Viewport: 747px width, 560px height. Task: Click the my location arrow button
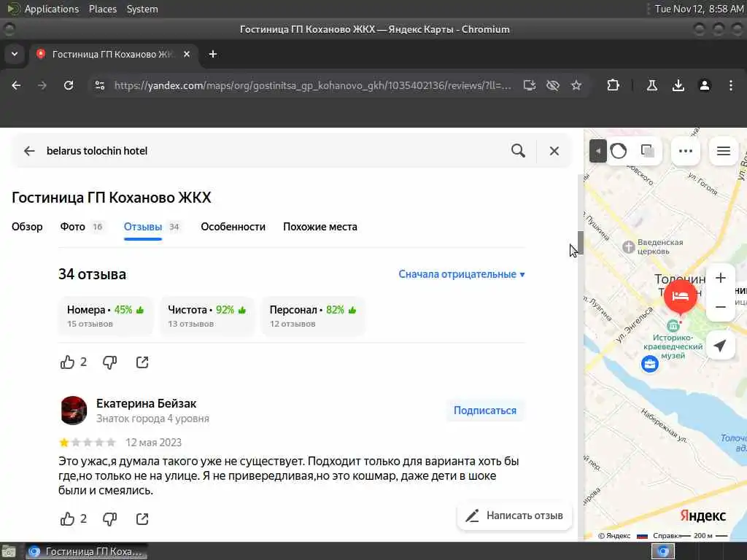721,346
